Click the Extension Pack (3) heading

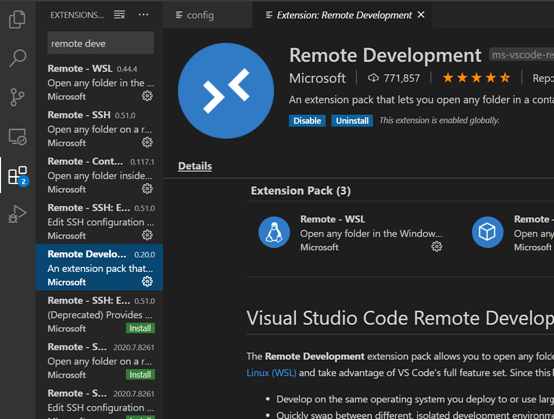tap(301, 191)
